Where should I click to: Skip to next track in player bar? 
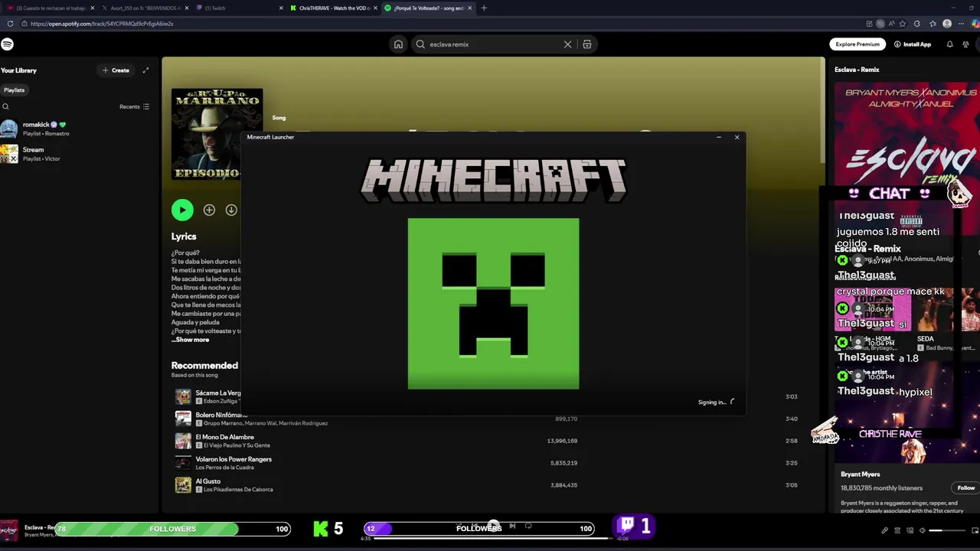[x=512, y=527]
